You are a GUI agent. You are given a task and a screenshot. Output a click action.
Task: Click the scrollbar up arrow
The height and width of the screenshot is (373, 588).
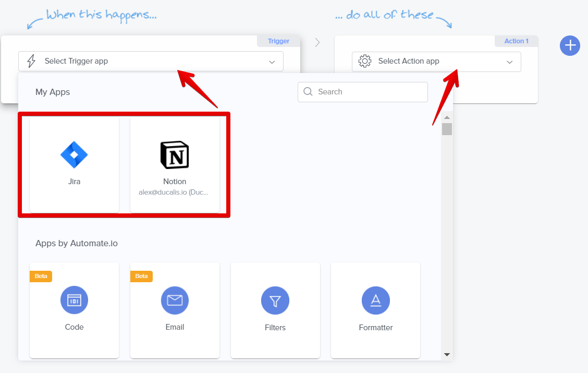point(447,117)
